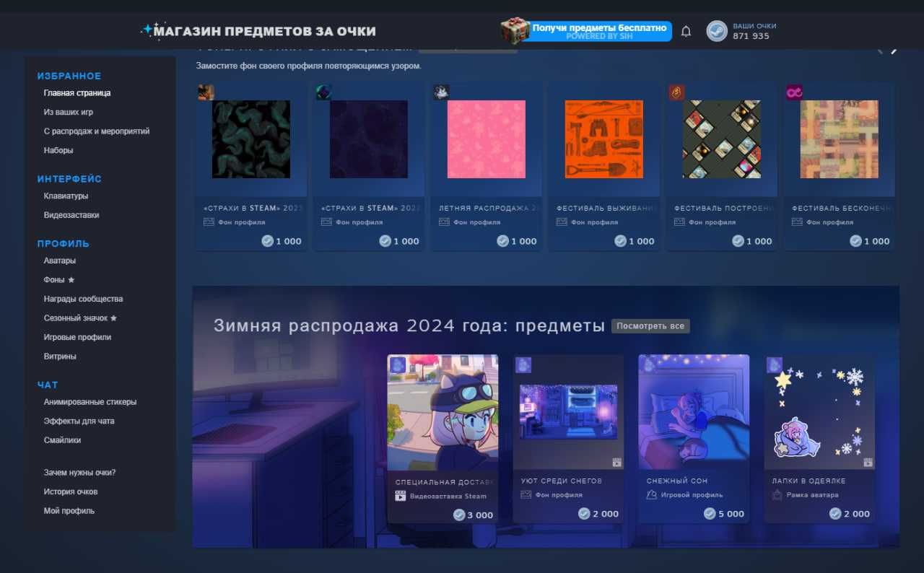924x573 pixels.
Task: Click points coin icon next to 3 000
Action: coord(459,515)
